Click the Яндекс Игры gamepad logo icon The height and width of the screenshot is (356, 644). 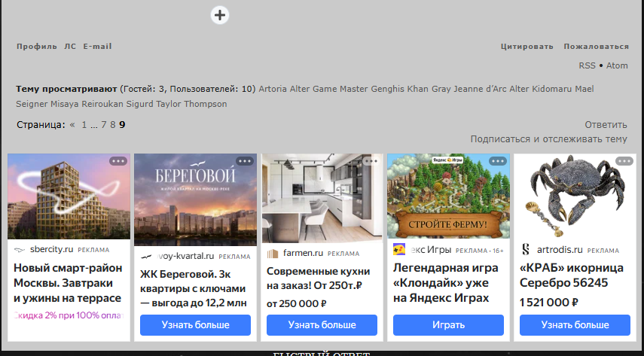[x=398, y=249]
